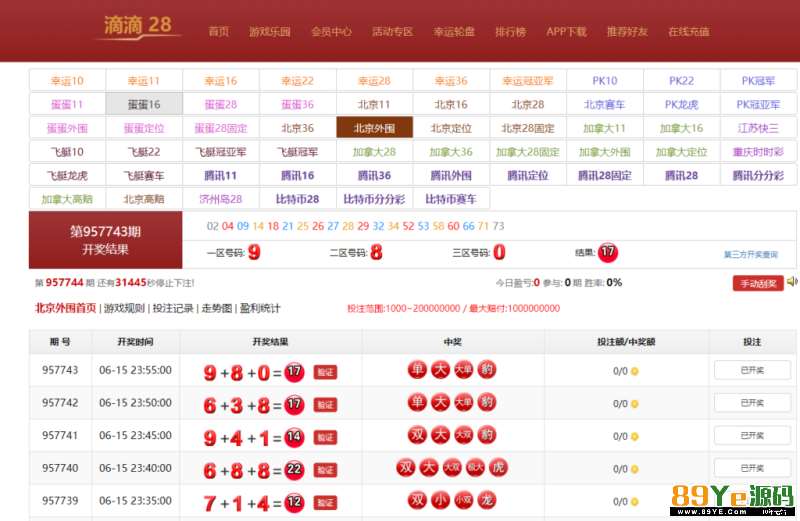The image size is (800, 521).
Task: Select the 腾讯分分彩 game tab
Action: click(x=759, y=176)
